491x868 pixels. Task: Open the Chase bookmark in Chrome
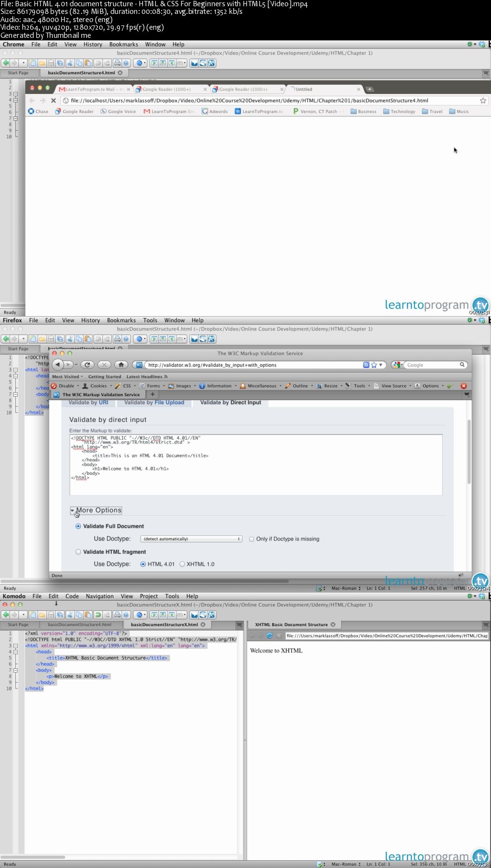(x=38, y=111)
